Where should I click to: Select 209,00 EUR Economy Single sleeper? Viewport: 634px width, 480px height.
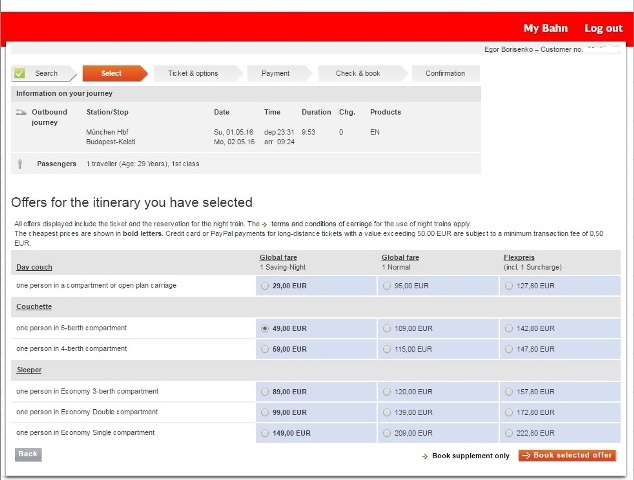[x=387, y=433]
